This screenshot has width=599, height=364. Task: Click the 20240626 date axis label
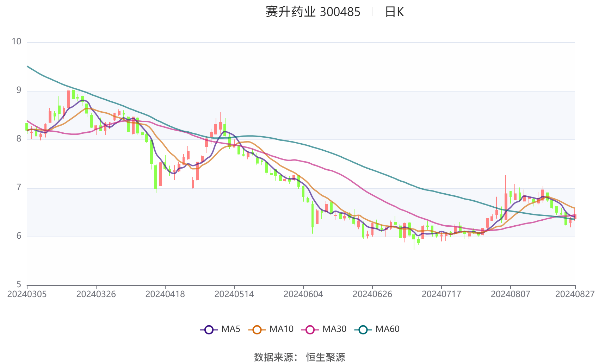(372, 294)
